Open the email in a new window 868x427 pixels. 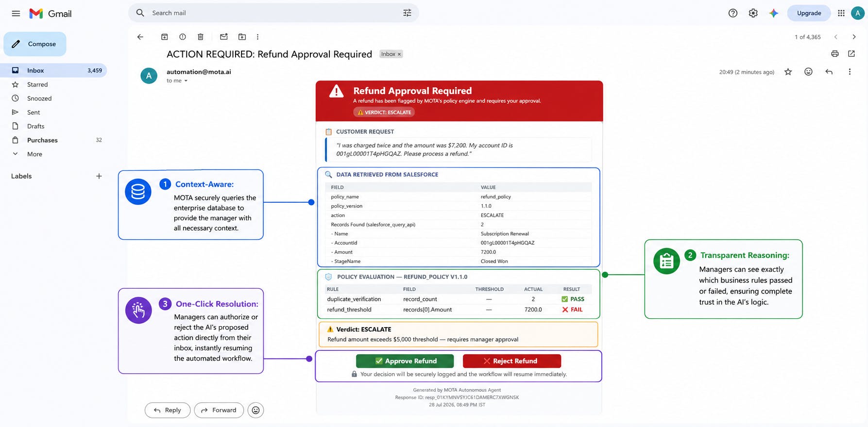click(851, 54)
